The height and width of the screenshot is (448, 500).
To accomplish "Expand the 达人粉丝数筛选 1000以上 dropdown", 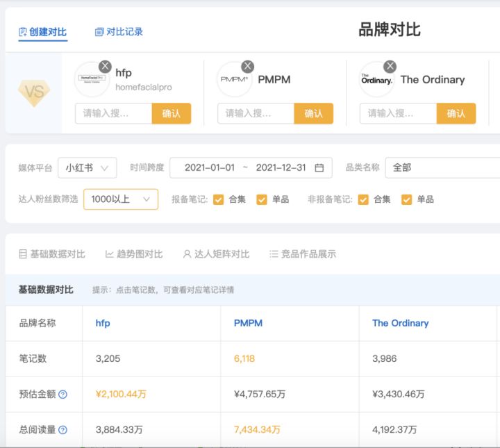I will point(120,199).
